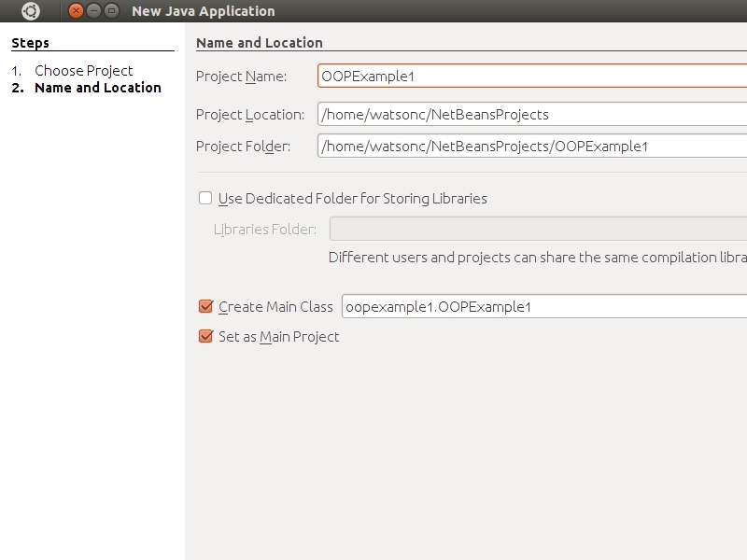
Task: Click the Ubuntu logo icon in title bar
Action: click(x=31, y=11)
